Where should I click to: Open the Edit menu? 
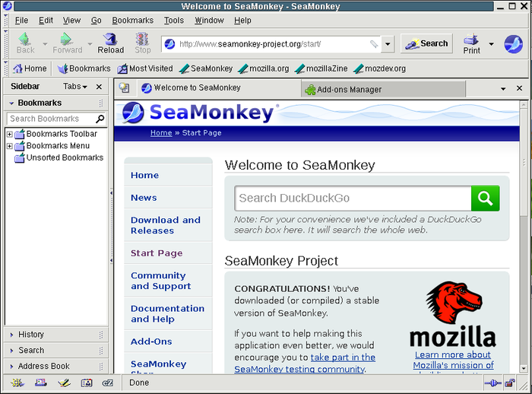[x=46, y=21]
